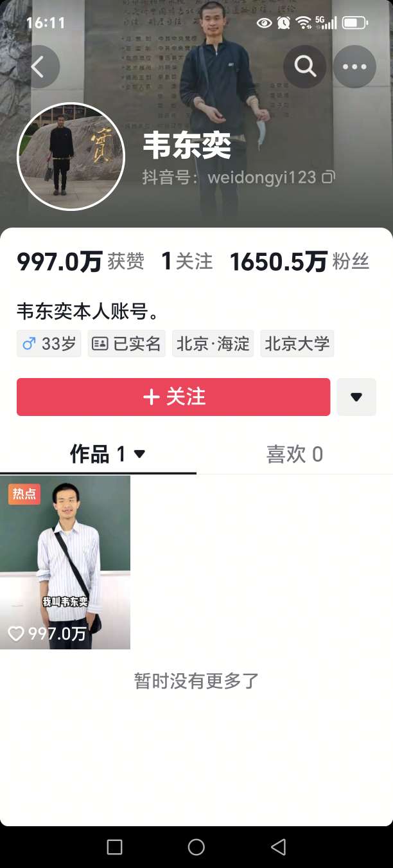Tap the heart icon on video thumbnail
This screenshot has height=868, width=393.
click(15, 634)
